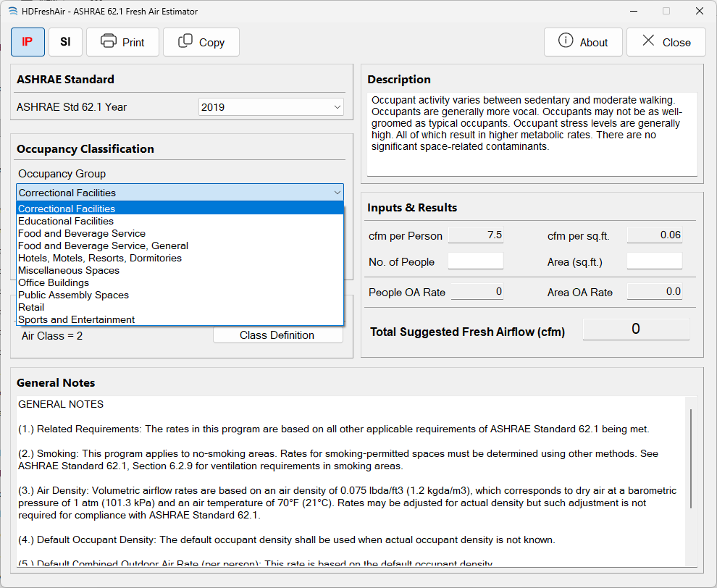The height and width of the screenshot is (588, 717).
Task: Click the 'Air Class = 2' label
Action: click(x=52, y=336)
